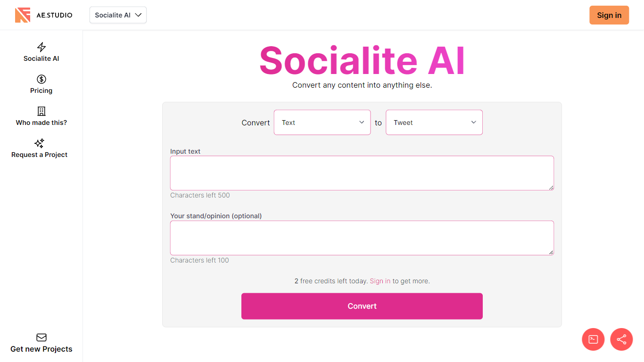Grab the Input text resize handle
The width and height of the screenshot is (644, 362).
551,188
